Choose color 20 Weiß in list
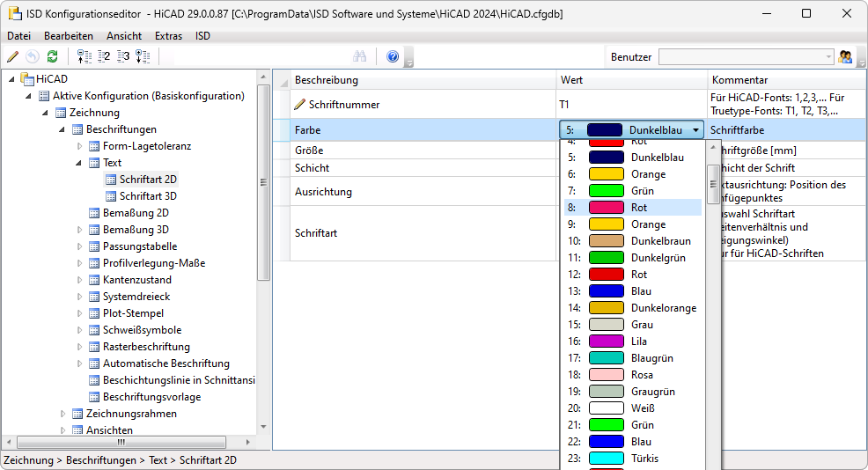 (x=633, y=408)
